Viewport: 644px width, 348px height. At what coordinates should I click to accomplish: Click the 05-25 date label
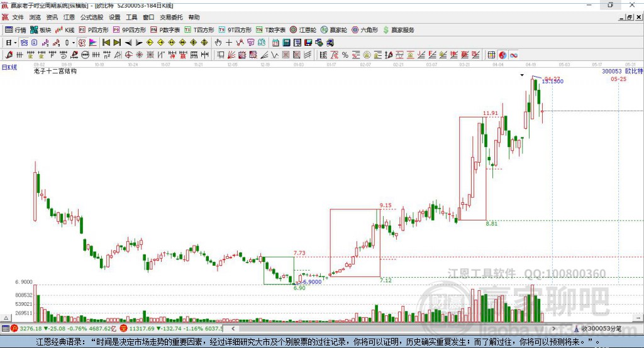point(619,79)
